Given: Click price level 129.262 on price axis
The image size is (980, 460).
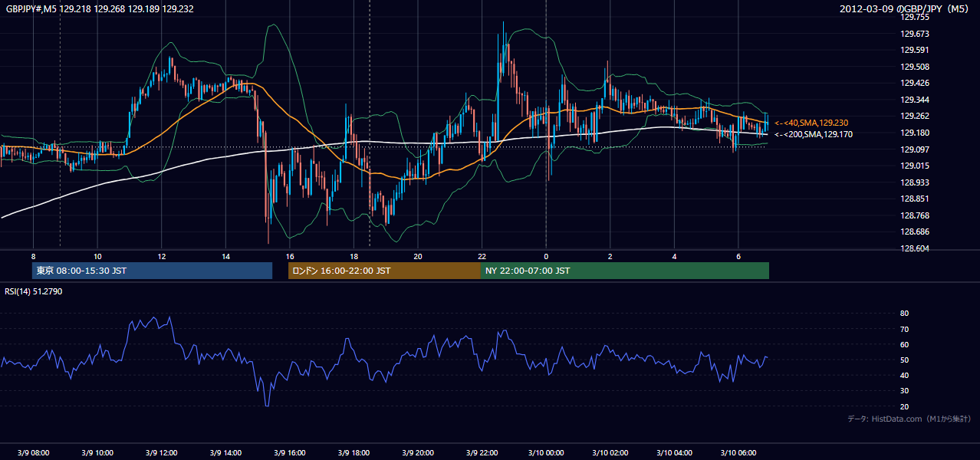Looking at the screenshot, I should point(915,116).
